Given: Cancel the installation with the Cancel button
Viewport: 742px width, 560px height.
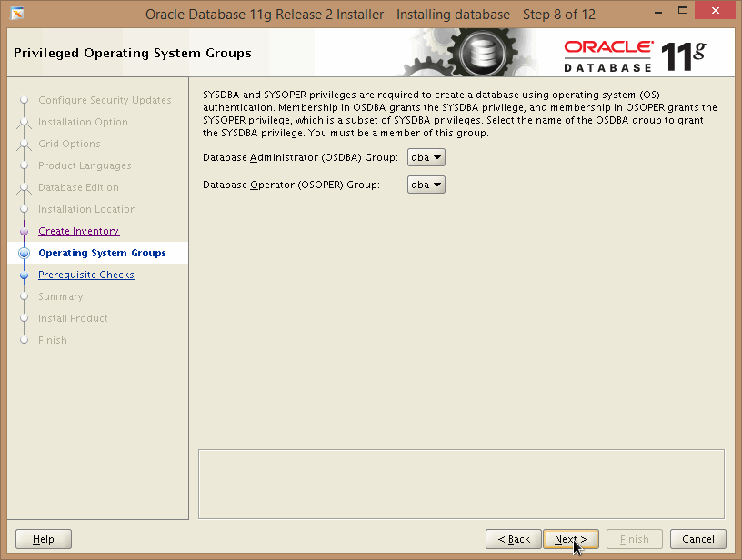Looking at the screenshot, I should pos(698,539).
